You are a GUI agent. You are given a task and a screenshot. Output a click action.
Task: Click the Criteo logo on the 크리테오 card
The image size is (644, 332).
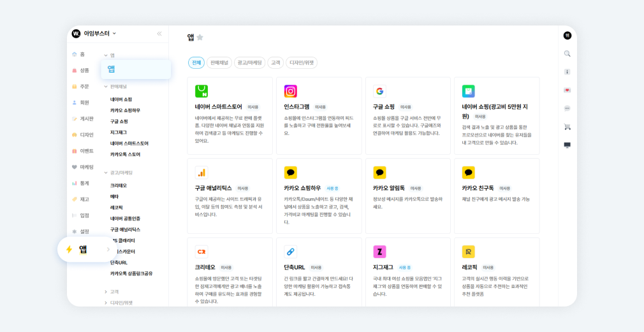pyautogui.click(x=201, y=252)
